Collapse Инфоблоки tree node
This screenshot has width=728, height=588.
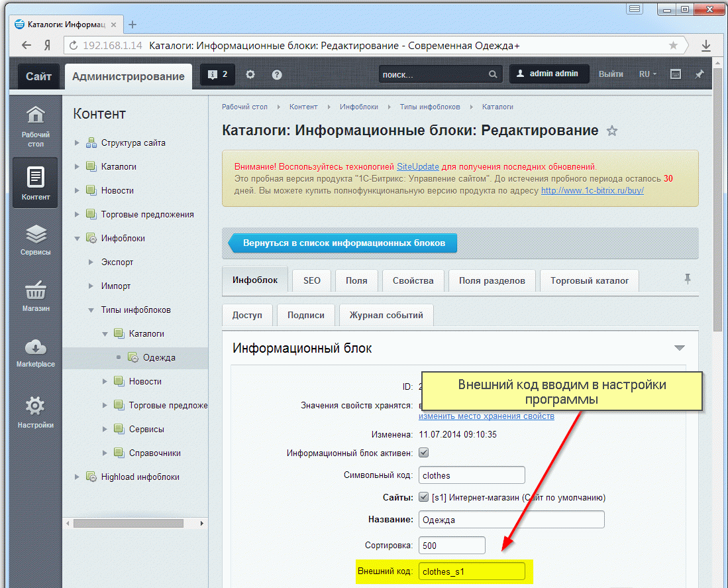click(x=77, y=238)
